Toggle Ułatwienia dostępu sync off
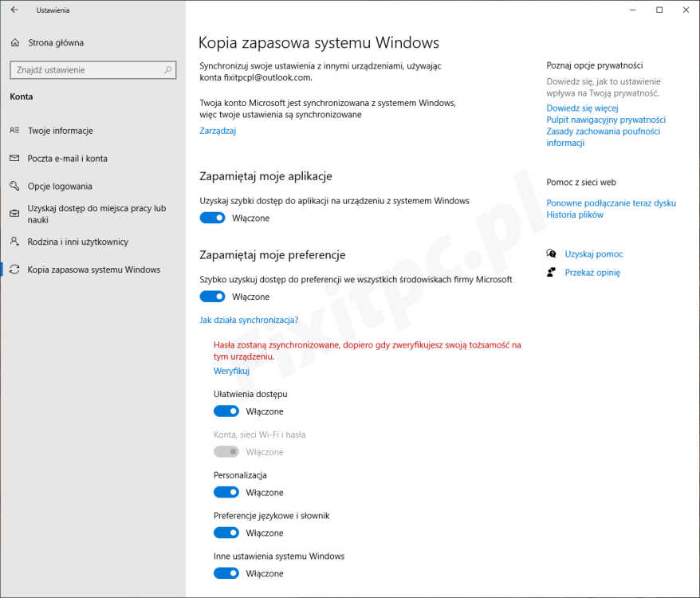The image size is (700, 598). click(226, 411)
